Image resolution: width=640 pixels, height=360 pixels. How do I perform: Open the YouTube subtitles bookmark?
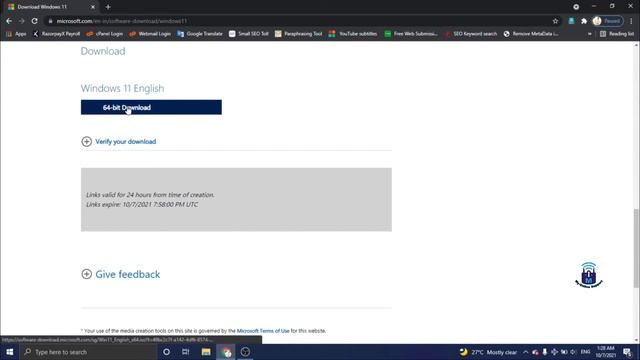pos(353,34)
